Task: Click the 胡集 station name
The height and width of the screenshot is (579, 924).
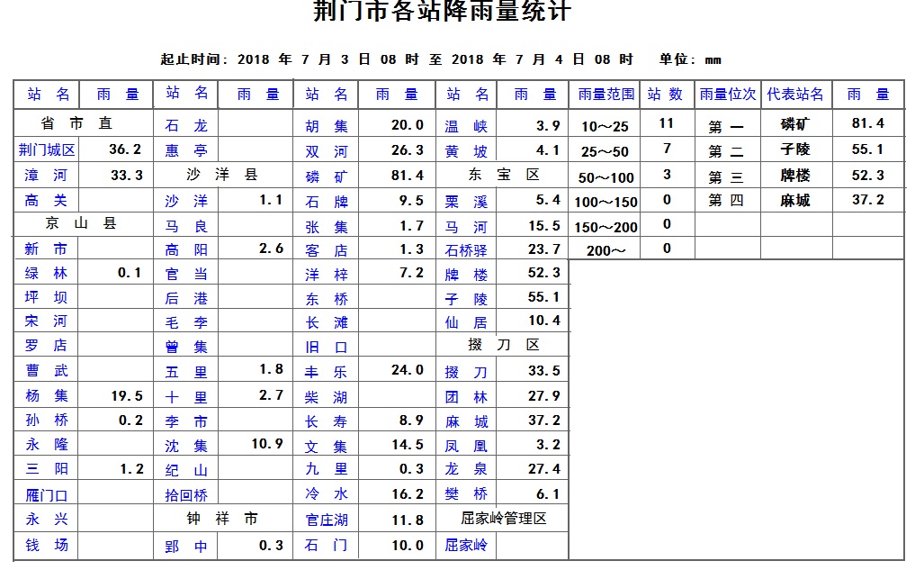Action: 326,126
